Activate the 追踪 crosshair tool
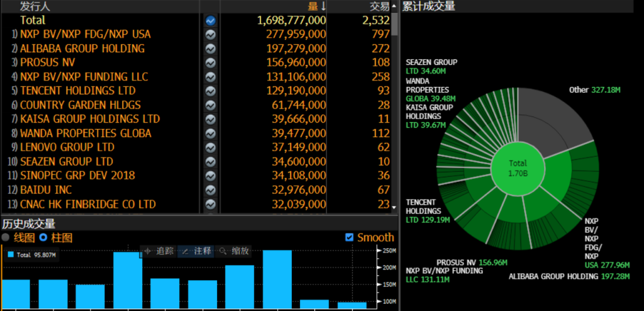644x311 pixels. [x=158, y=251]
